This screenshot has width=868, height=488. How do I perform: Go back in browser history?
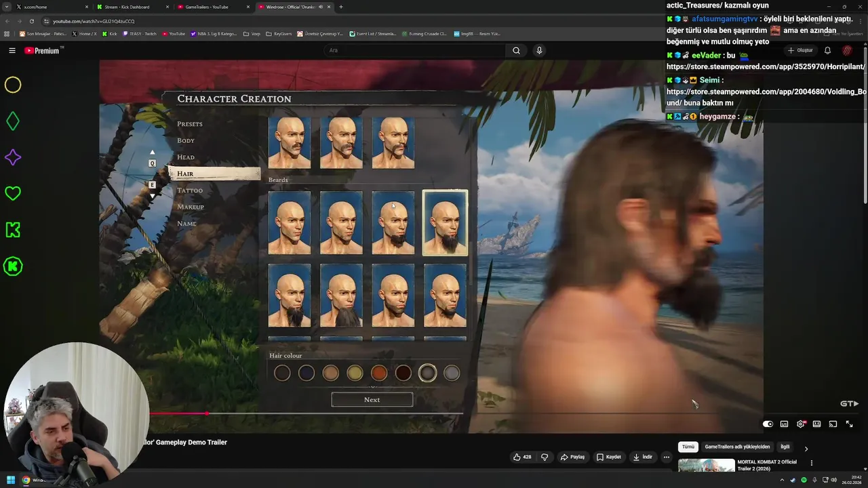(7, 21)
